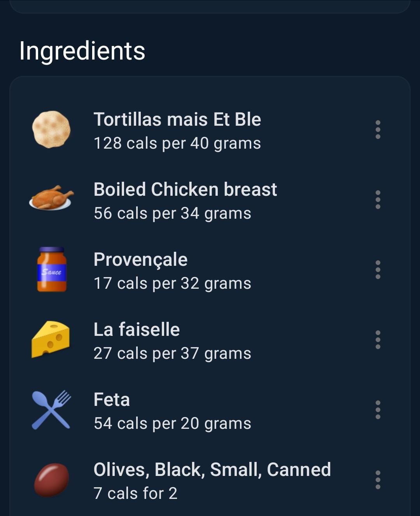The image size is (420, 516).
Task: Open three-dot menu for La faiselle
Action: [x=378, y=340]
